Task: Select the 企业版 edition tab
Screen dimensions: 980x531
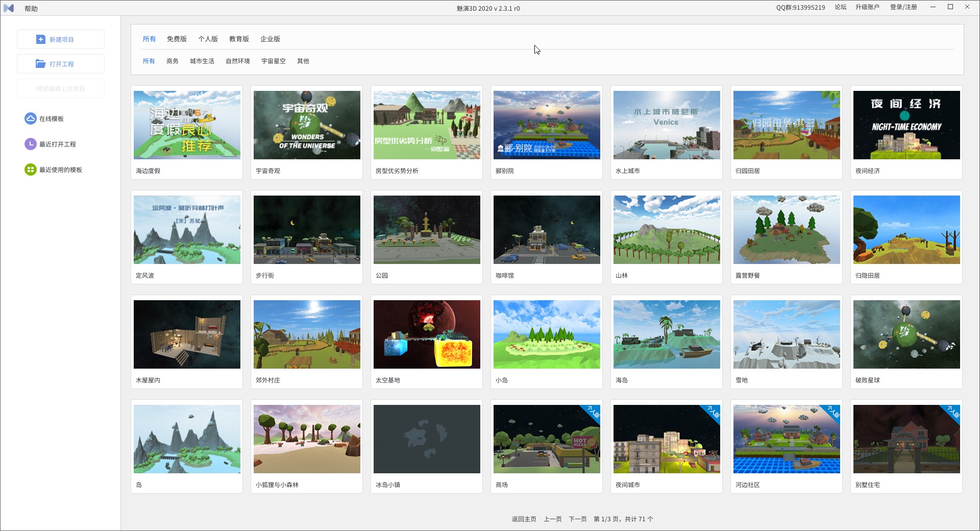Action: (x=270, y=39)
